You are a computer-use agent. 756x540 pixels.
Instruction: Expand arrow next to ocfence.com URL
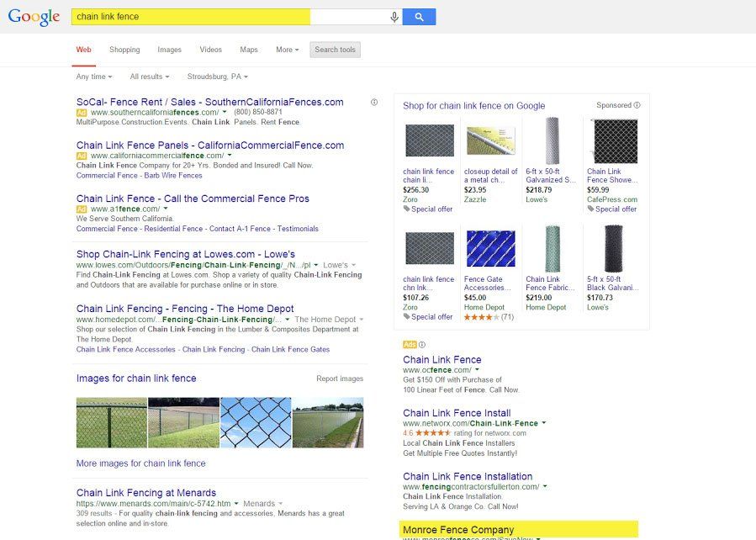477,370
